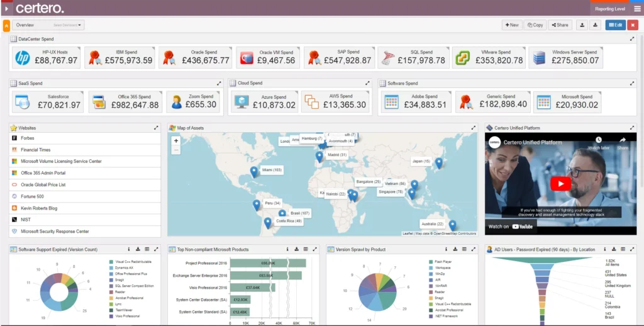Click the Oracle VM Spend icon
This screenshot has width=644, height=326.
[247, 58]
